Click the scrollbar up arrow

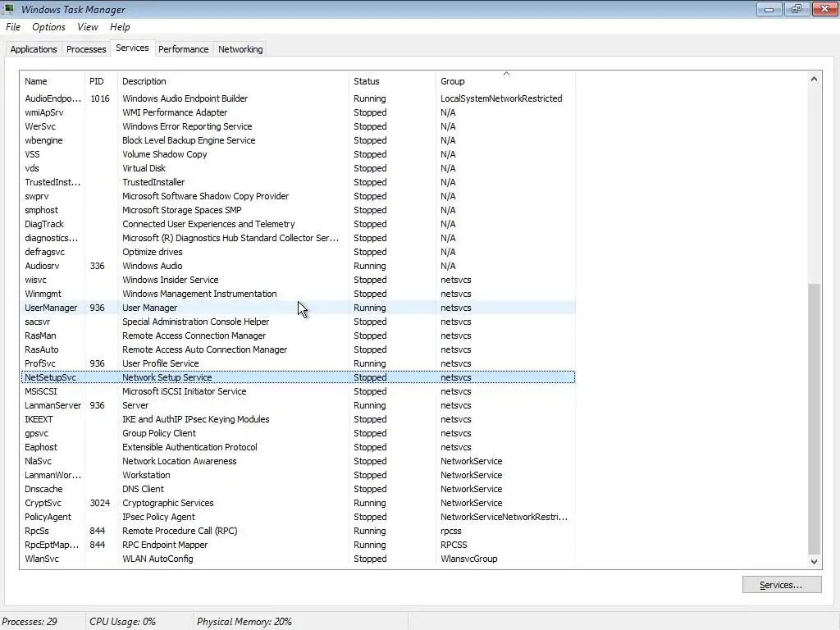[814, 79]
